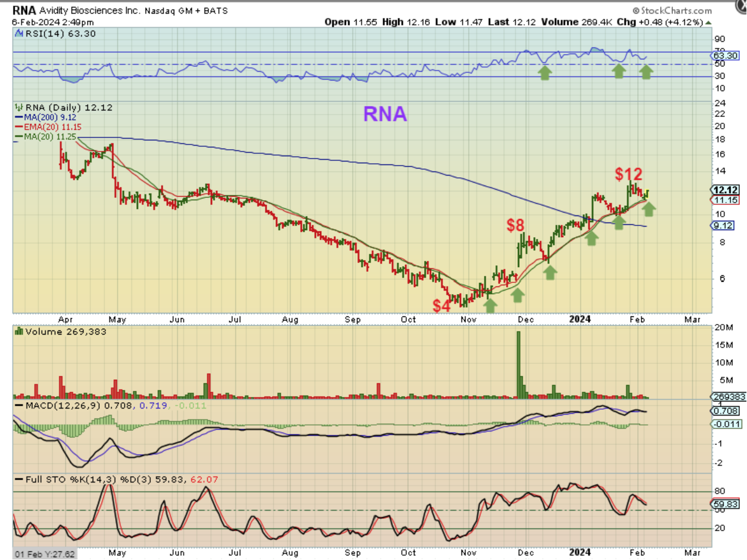Click the -2 level on the MACD axis

[718, 463]
